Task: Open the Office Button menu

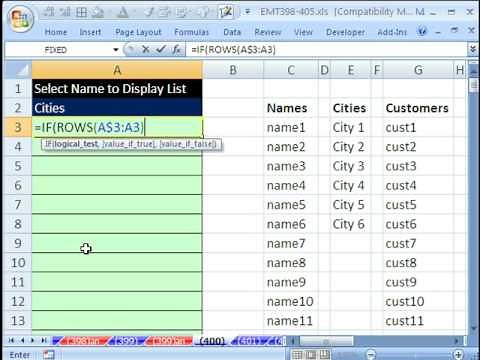Action: (x=21, y=19)
